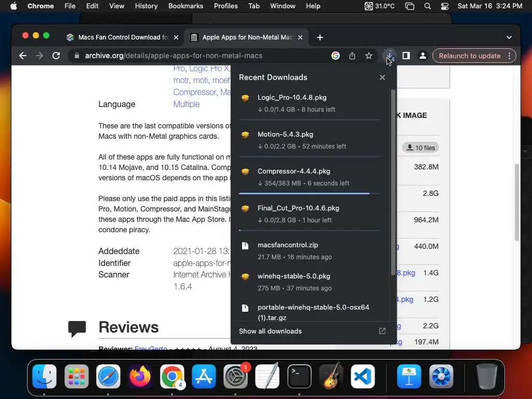Viewport: 532px width, 399px height.
Task: Expand the tab search chevron
Action: coord(509,37)
